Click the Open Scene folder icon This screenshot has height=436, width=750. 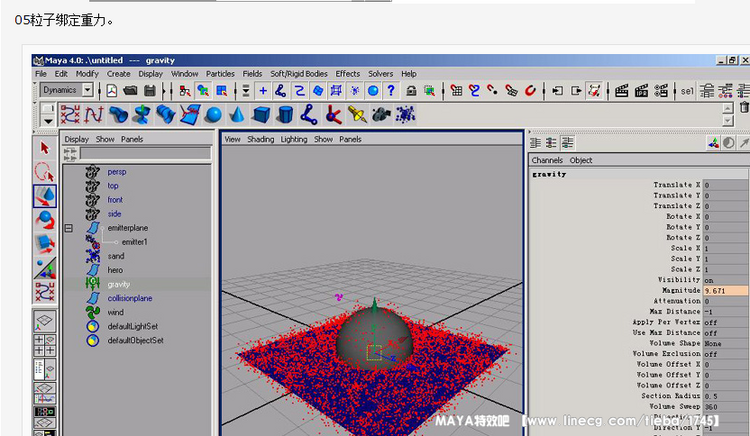tap(130, 90)
